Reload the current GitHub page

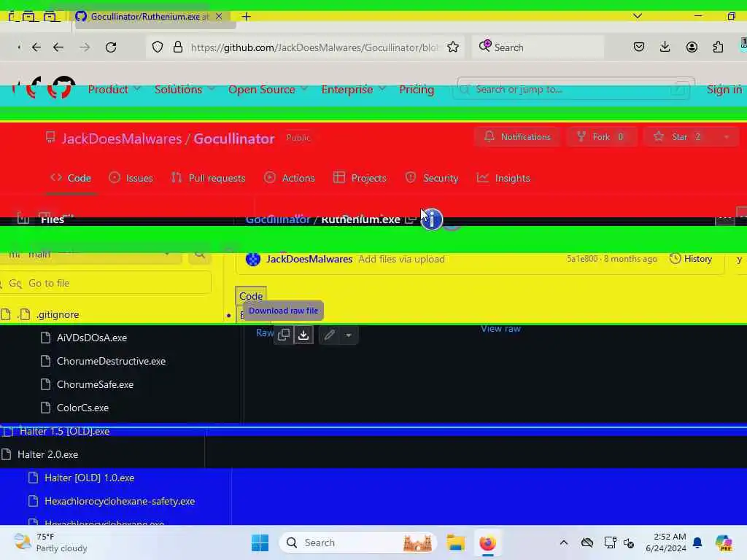111,47
